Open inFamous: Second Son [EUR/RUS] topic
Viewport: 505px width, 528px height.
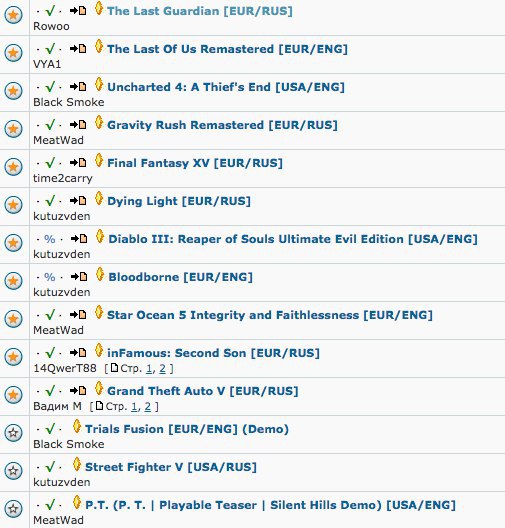(213, 354)
